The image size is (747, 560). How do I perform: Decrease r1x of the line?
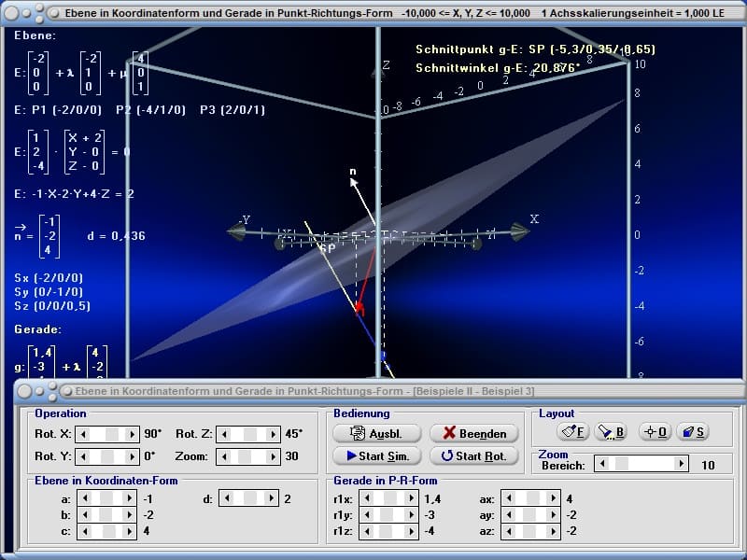tap(367, 498)
